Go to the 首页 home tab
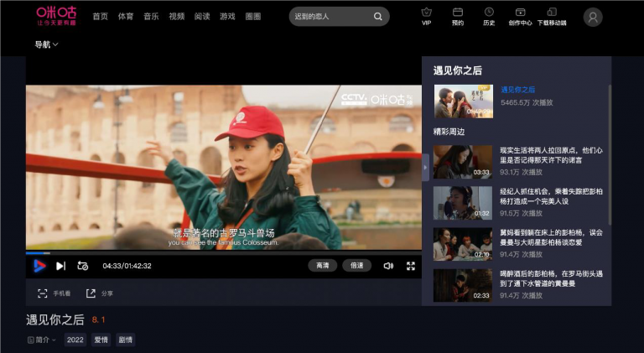 (101, 17)
